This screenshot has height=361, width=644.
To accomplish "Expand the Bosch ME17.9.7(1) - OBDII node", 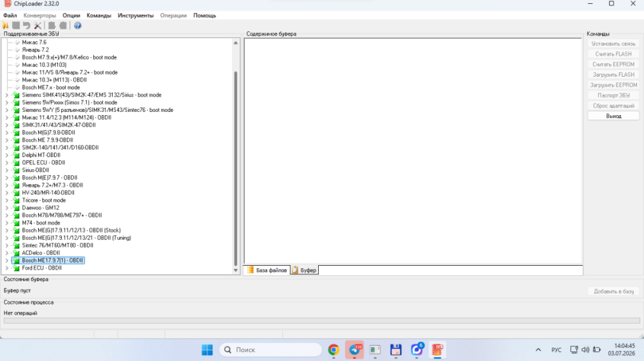I will click(6, 261).
